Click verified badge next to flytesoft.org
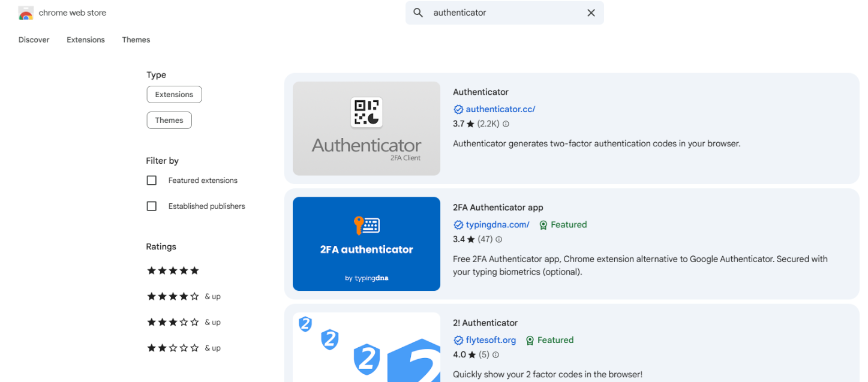This screenshot has height=382, width=868. [458, 340]
